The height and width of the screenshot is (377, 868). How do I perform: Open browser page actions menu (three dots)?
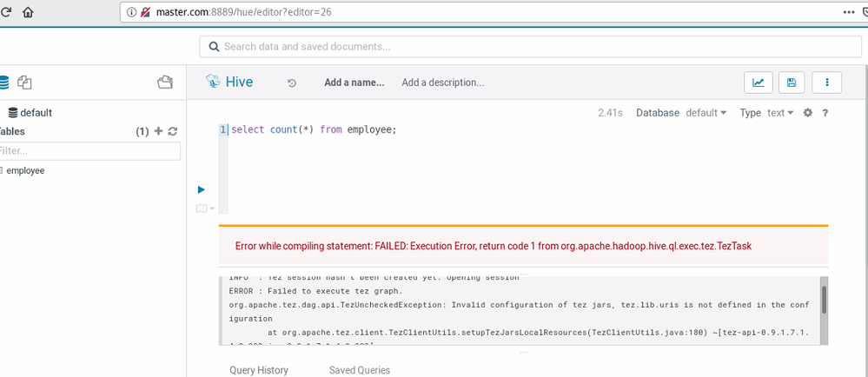849,11
